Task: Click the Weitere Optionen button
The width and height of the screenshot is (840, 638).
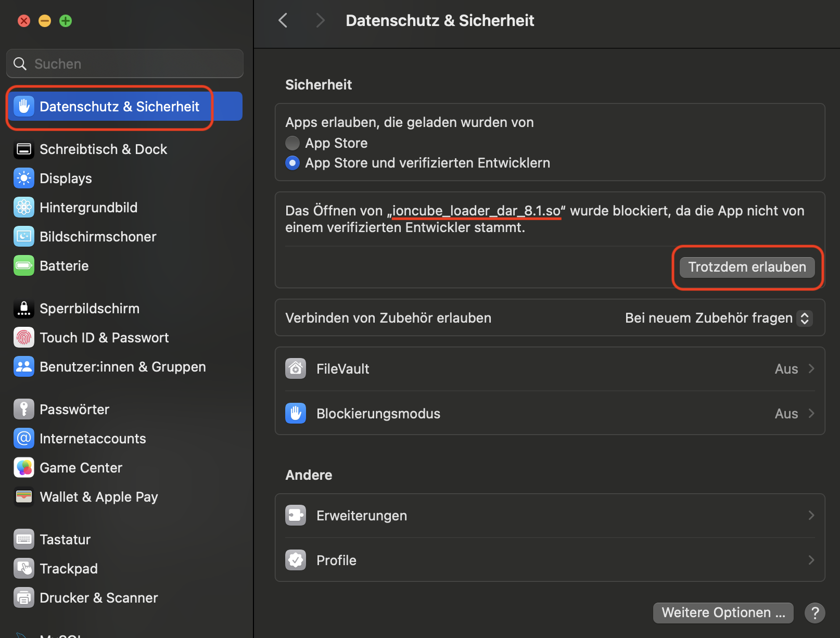Action: pos(723,613)
